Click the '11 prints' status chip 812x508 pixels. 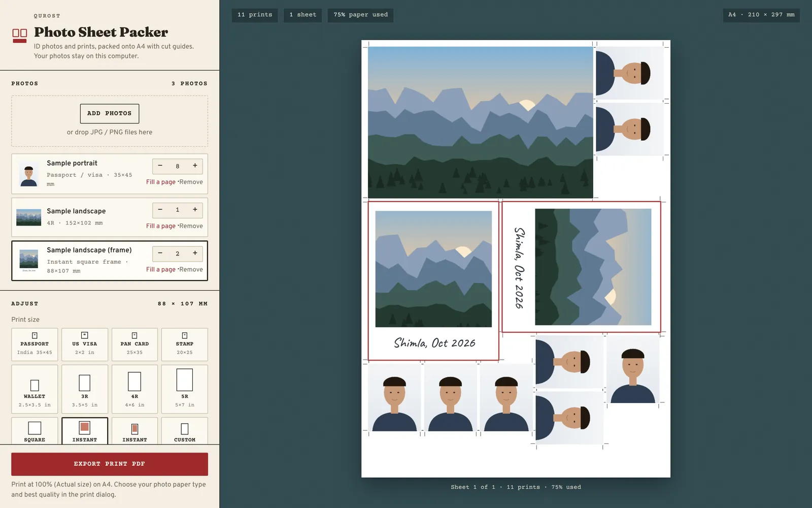pos(255,15)
